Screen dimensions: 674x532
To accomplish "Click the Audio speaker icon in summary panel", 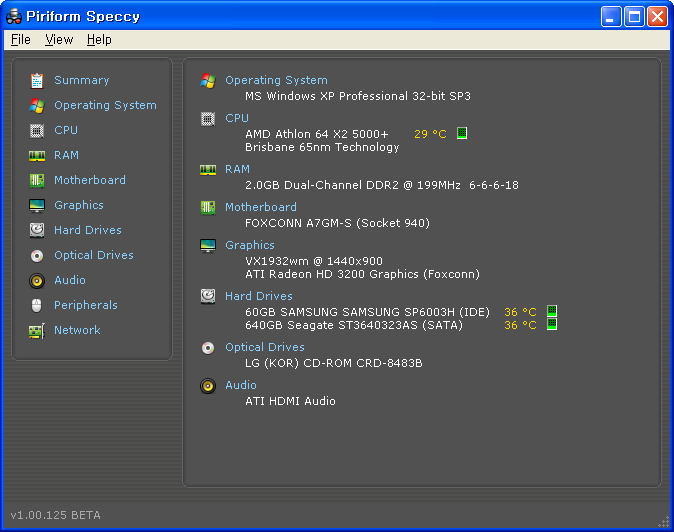I will [x=208, y=385].
